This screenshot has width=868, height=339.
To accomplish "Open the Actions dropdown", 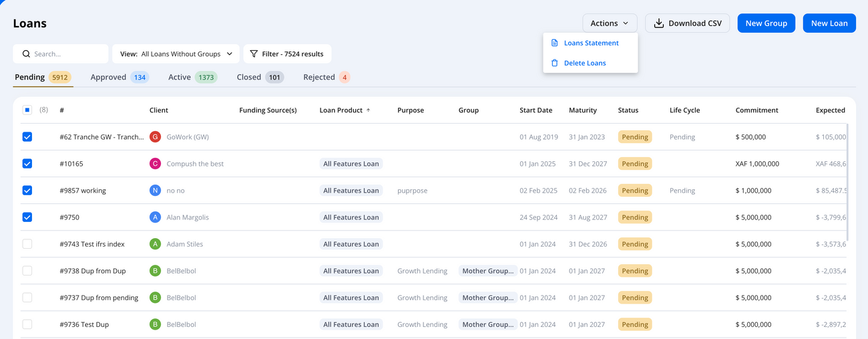I will [x=610, y=23].
